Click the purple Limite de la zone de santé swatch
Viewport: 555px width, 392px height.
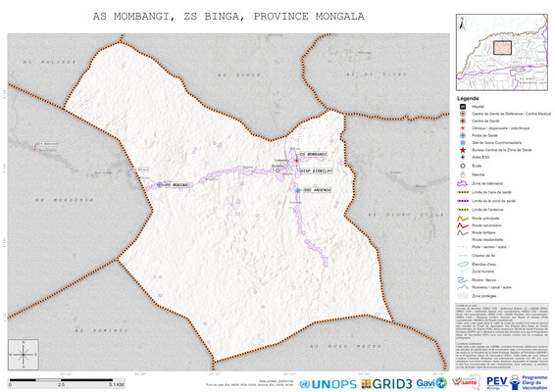click(x=463, y=201)
